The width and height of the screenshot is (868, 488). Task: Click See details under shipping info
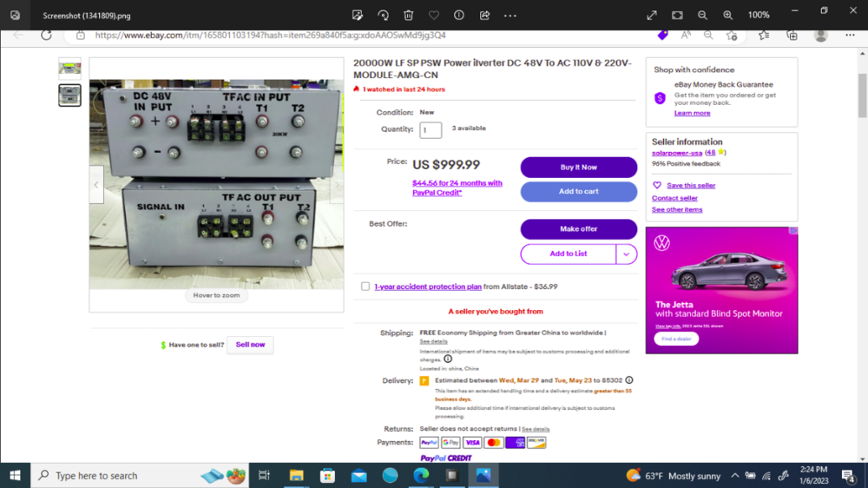pyautogui.click(x=433, y=342)
